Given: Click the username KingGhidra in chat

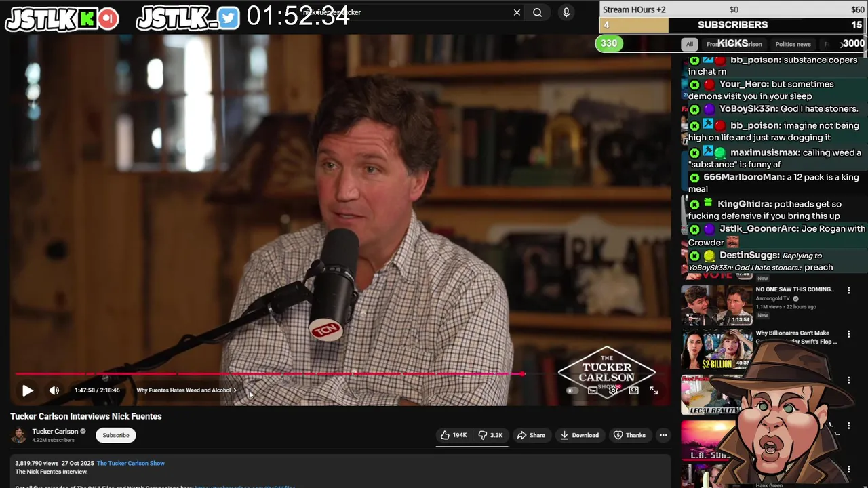Looking at the screenshot, I should tap(745, 204).
